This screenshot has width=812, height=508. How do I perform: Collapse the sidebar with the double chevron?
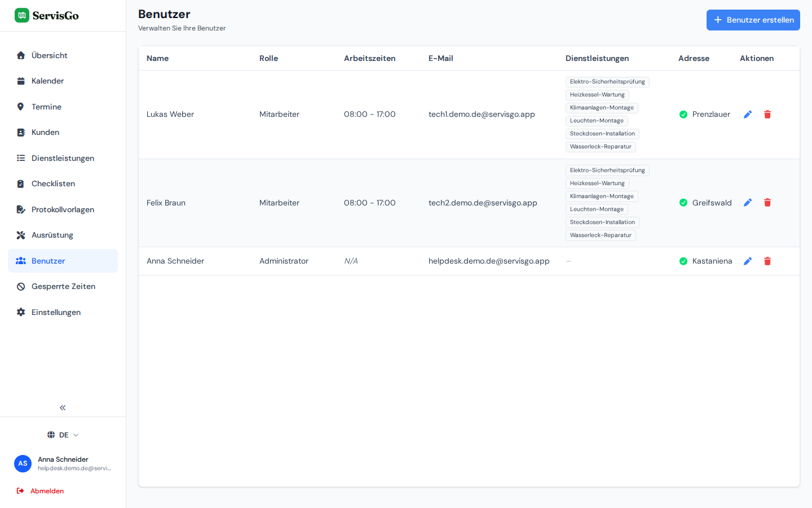(63, 408)
